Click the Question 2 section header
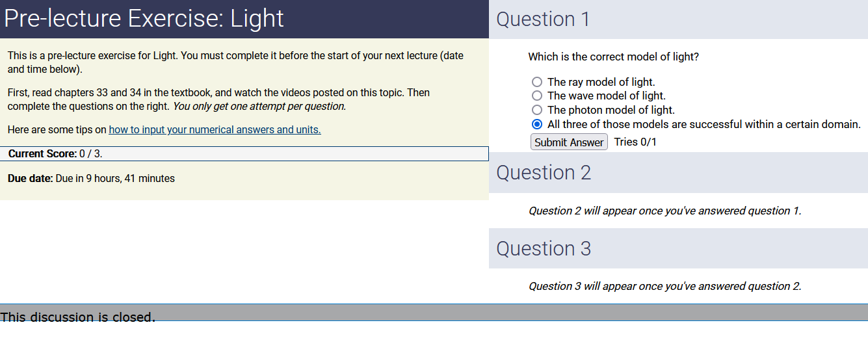This screenshot has width=868, height=338. 544,173
